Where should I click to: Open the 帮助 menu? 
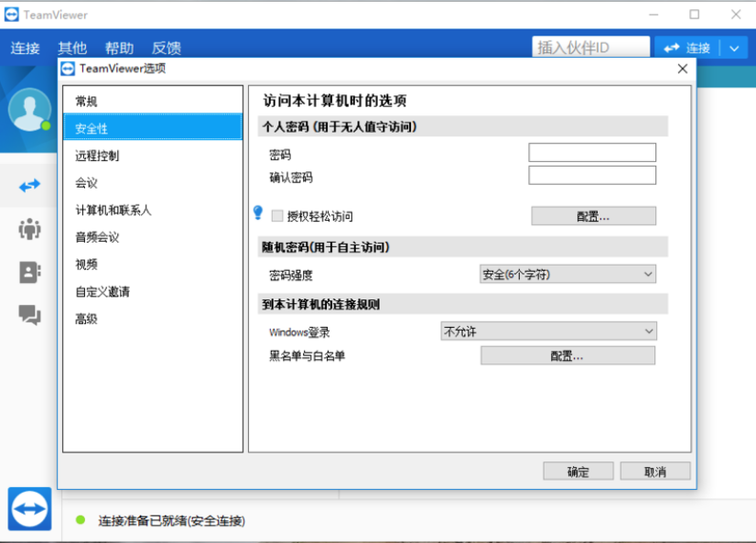(120, 49)
